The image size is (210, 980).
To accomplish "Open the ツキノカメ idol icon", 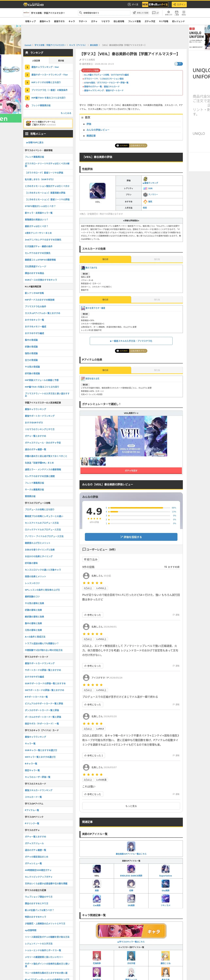I will click(165, 899).
